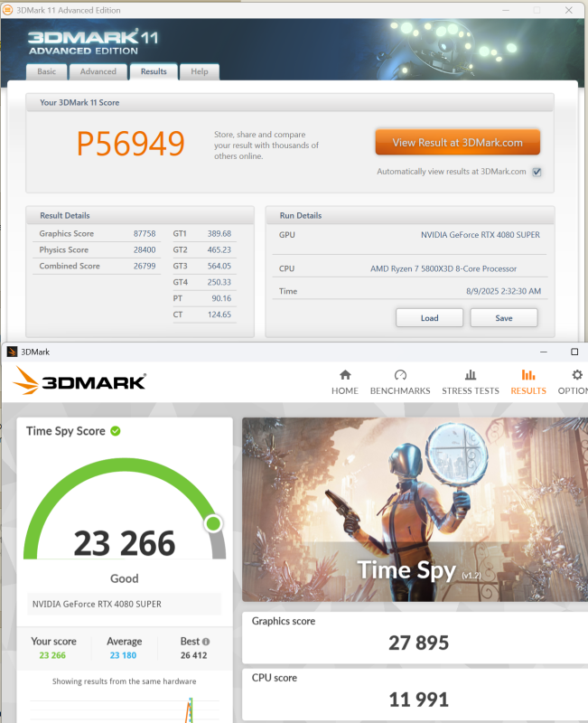The height and width of the screenshot is (723, 588).
Task: Click the GT4 value 250.33
Action: (x=219, y=282)
